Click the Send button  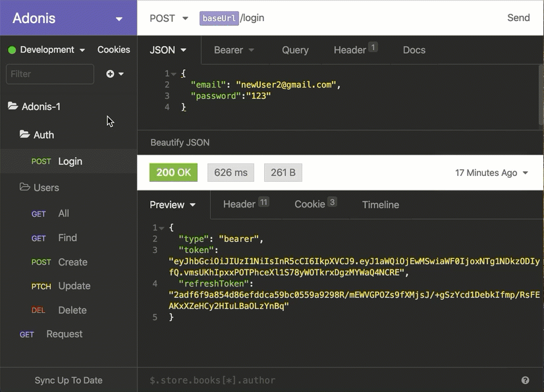coord(518,18)
